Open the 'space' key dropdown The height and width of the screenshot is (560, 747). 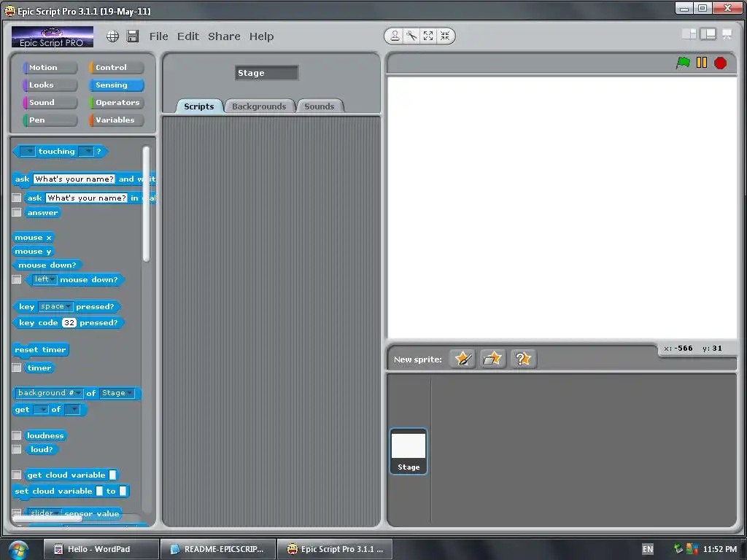click(x=55, y=306)
